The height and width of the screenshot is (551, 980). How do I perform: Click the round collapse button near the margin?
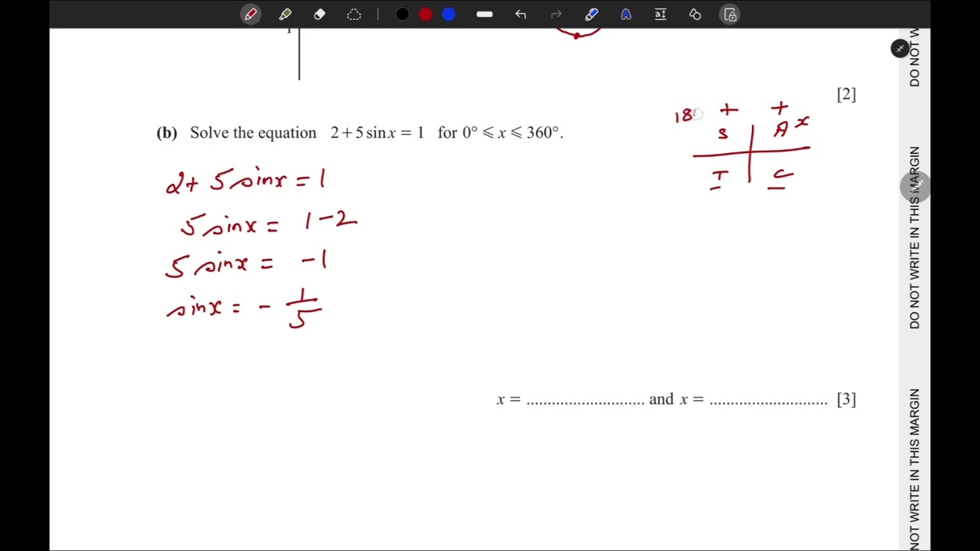click(x=900, y=49)
